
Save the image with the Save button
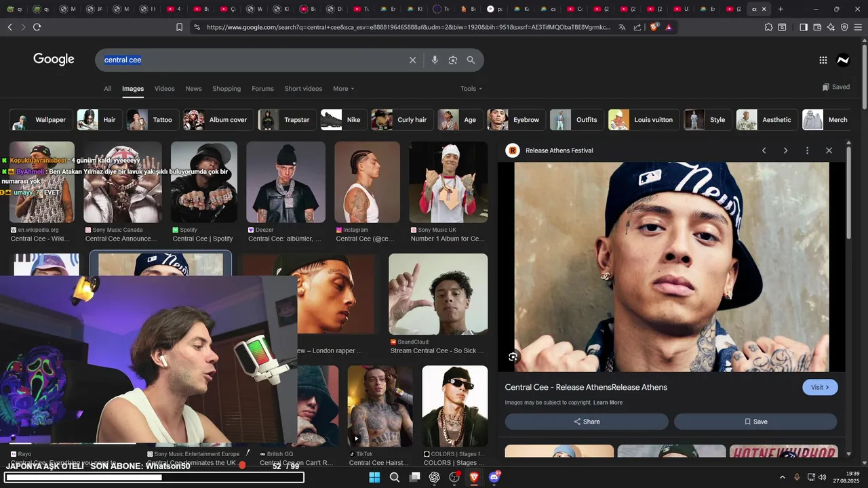pos(755,422)
